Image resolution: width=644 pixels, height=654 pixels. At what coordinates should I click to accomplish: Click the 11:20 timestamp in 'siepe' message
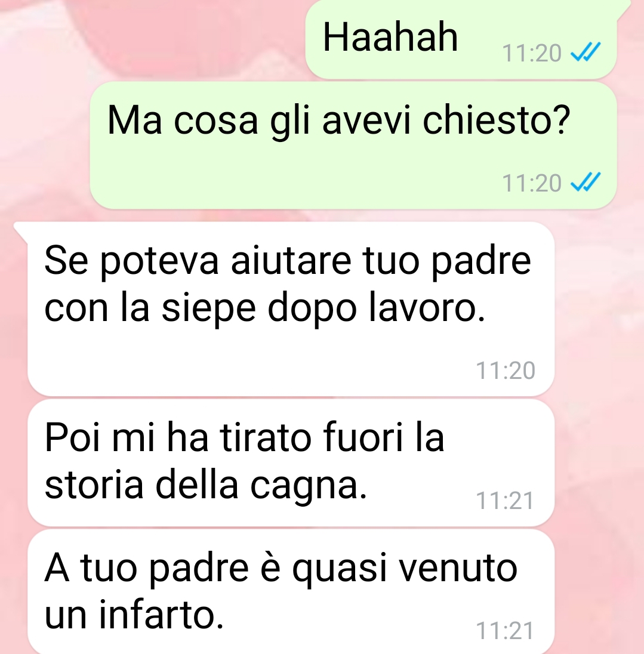pyautogui.click(x=505, y=371)
